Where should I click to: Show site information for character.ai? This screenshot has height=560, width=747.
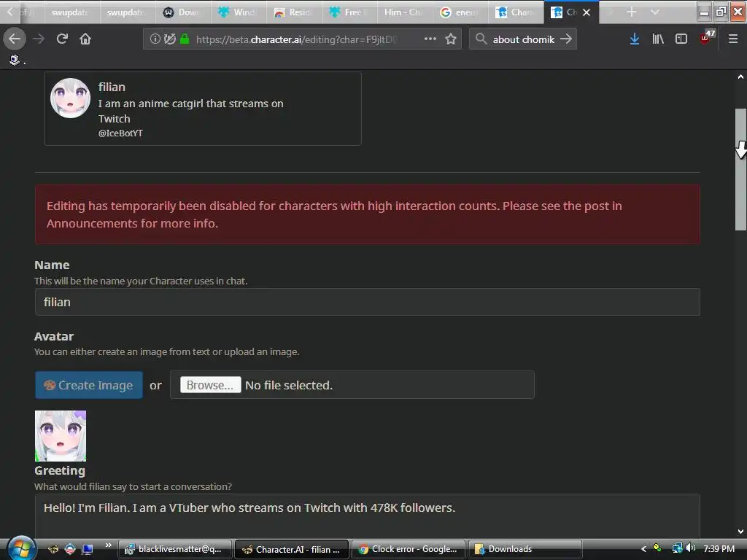click(x=155, y=39)
